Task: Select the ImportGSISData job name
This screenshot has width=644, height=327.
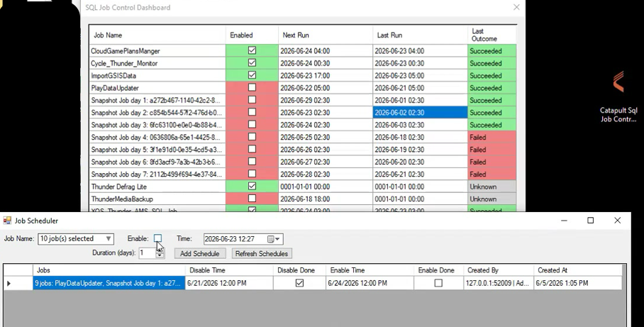Action: (x=157, y=76)
